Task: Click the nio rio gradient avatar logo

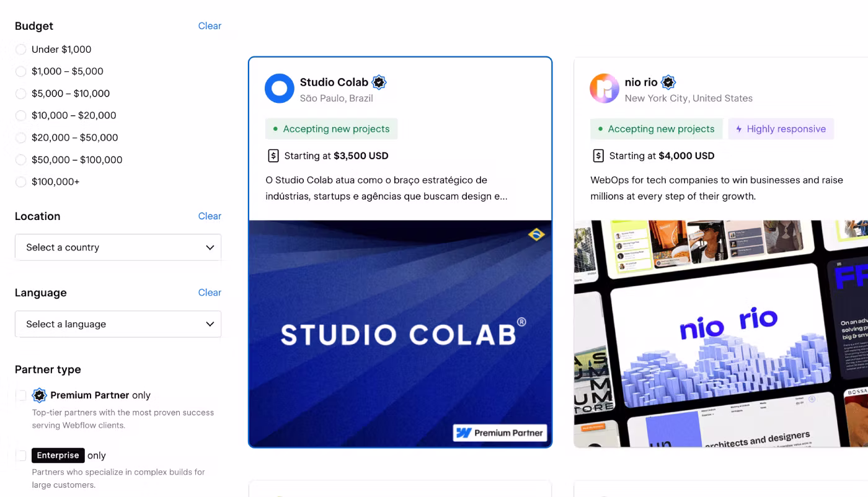Action: pyautogui.click(x=604, y=89)
